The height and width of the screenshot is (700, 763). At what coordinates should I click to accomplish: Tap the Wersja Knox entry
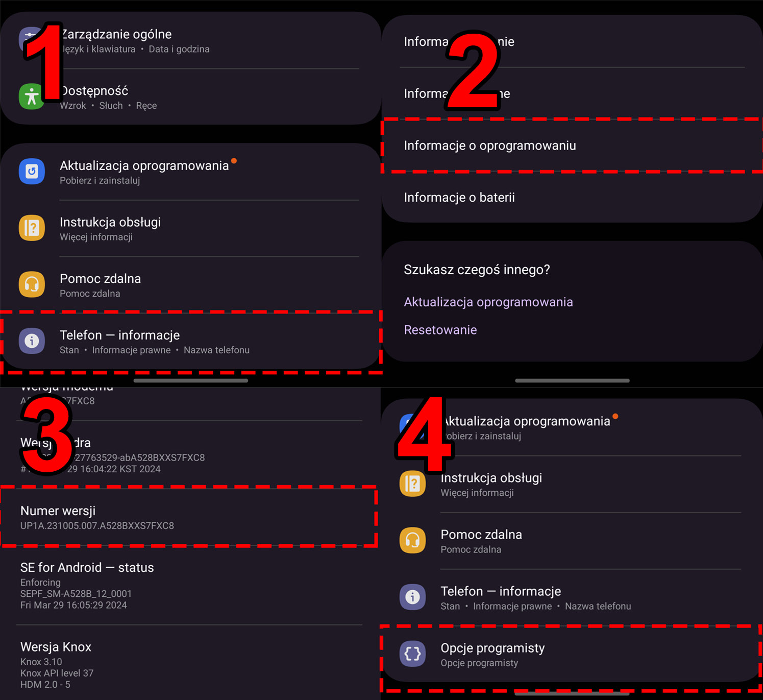click(189, 664)
